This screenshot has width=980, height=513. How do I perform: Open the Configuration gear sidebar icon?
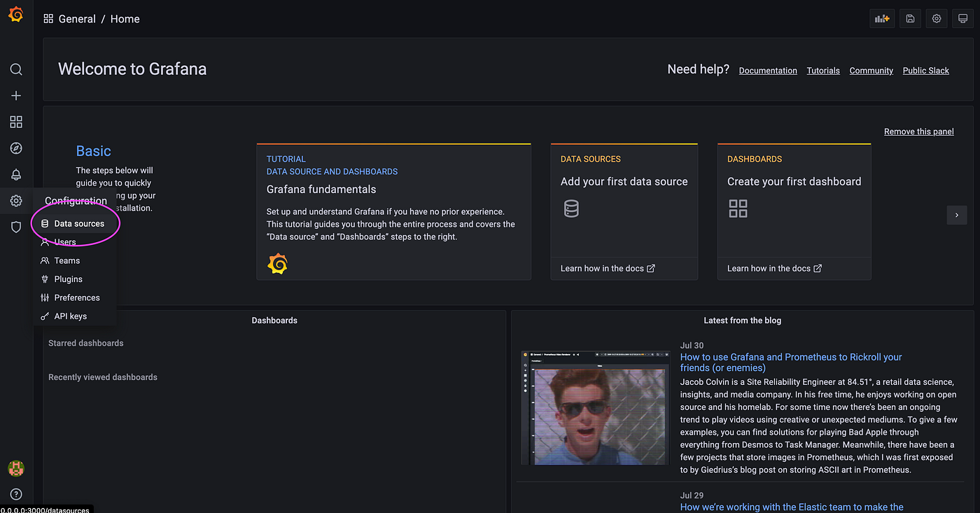click(16, 201)
